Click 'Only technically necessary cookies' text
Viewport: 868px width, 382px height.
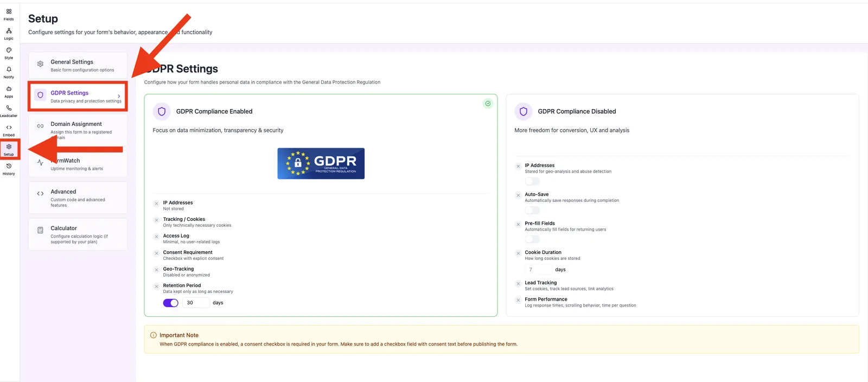click(x=197, y=225)
